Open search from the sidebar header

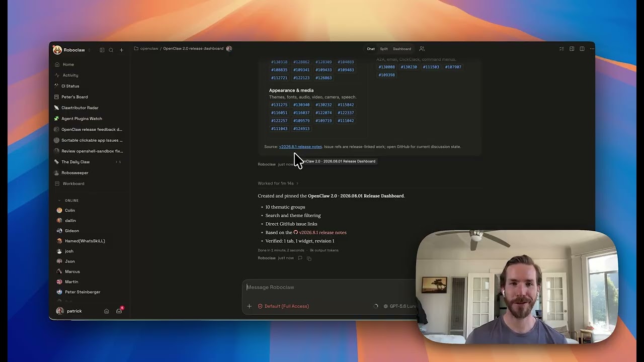(x=111, y=50)
